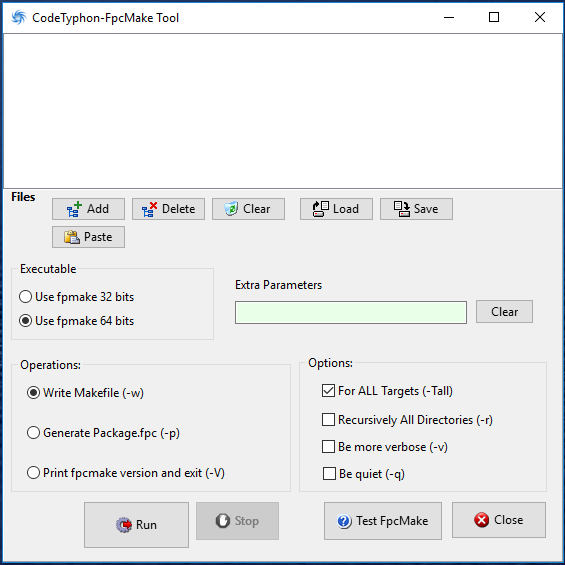Click the Add files icon button
Screen dimensions: 565x565
88,209
